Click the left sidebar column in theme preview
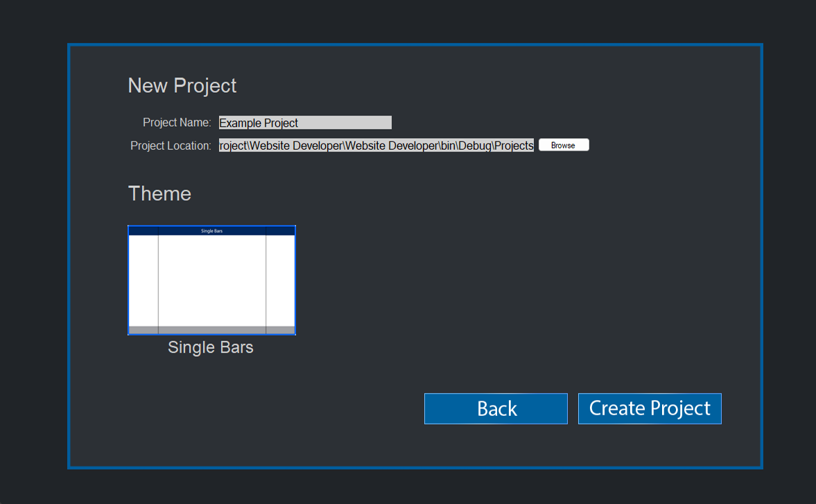The image size is (816, 504). 144,280
